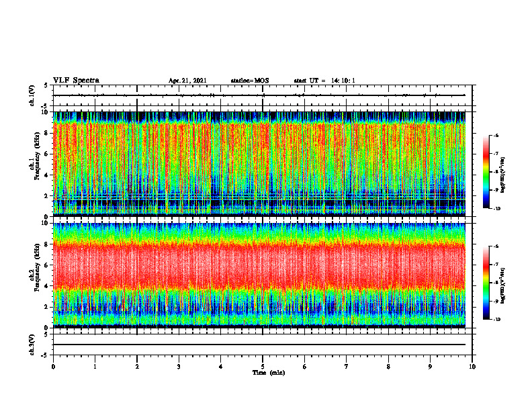Click the ch.1 colorbar log(PSD) label
The height and width of the screenshot is (411, 532).
click(x=503, y=175)
